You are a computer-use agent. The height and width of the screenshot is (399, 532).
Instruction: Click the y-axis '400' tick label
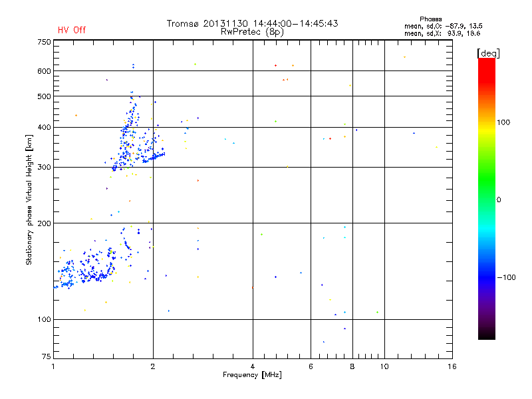coord(44,127)
